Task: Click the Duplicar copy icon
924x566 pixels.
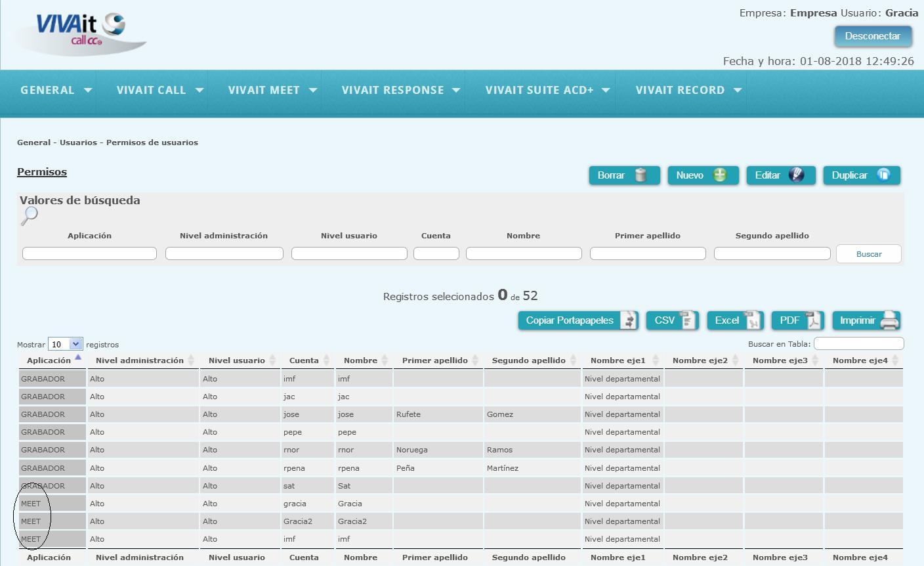Action: point(883,175)
